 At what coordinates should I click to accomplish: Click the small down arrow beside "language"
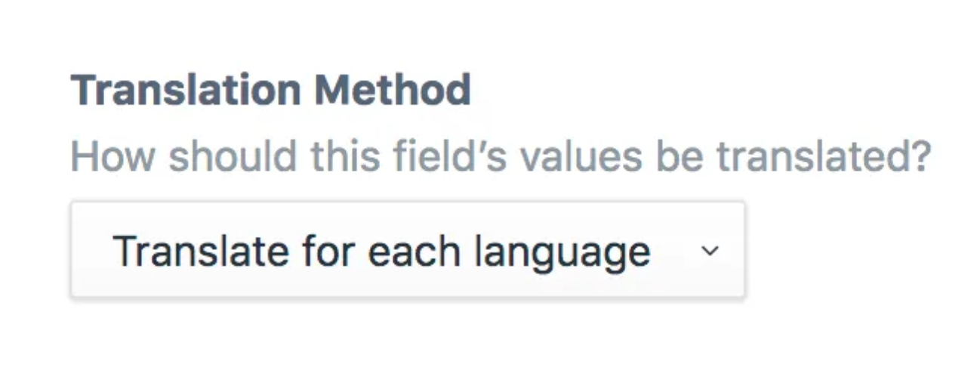coord(710,251)
